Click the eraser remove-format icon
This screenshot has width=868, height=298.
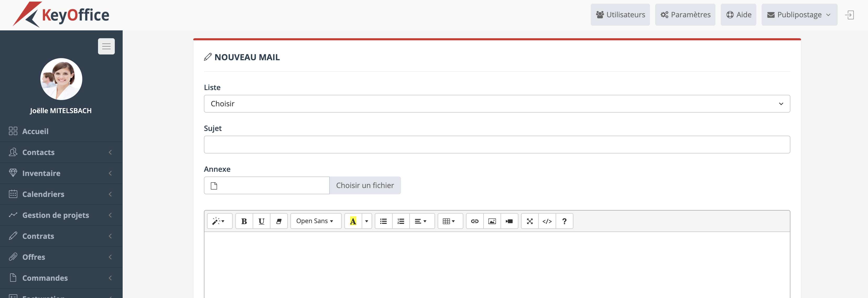[x=279, y=221]
